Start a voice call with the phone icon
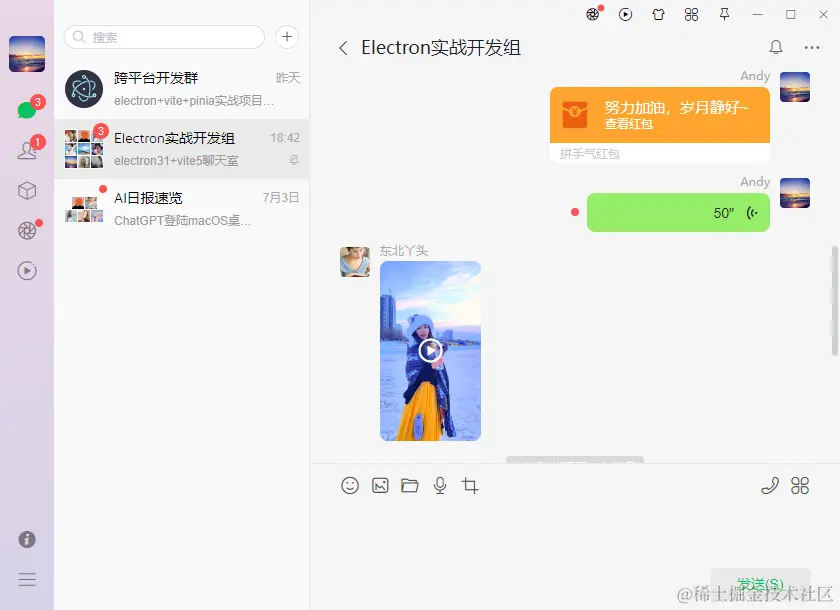This screenshot has height=610, width=840. (x=770, y=485)
